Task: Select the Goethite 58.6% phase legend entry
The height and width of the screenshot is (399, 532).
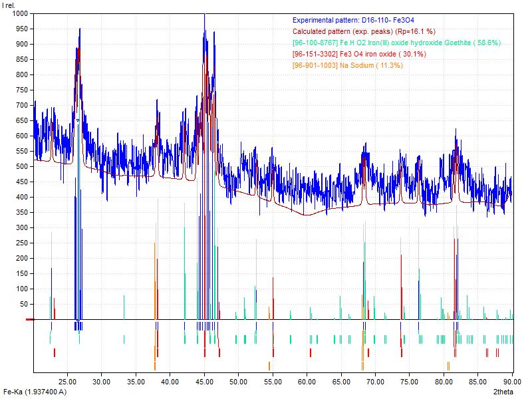Action: coord(396,43)
